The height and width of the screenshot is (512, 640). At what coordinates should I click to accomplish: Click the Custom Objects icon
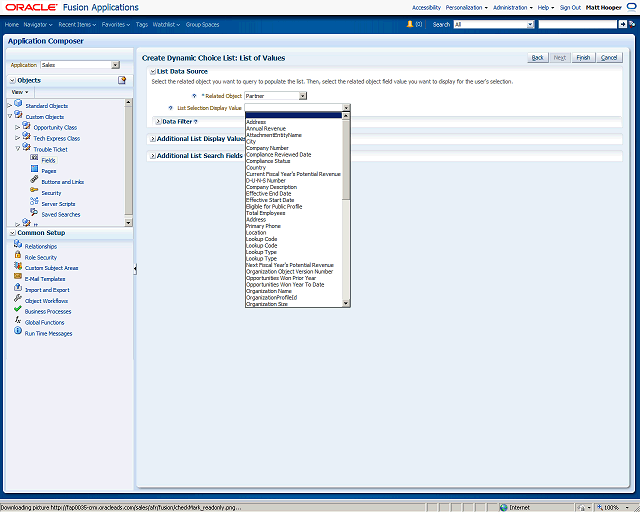pyautogui.click(x=18, y=115)
